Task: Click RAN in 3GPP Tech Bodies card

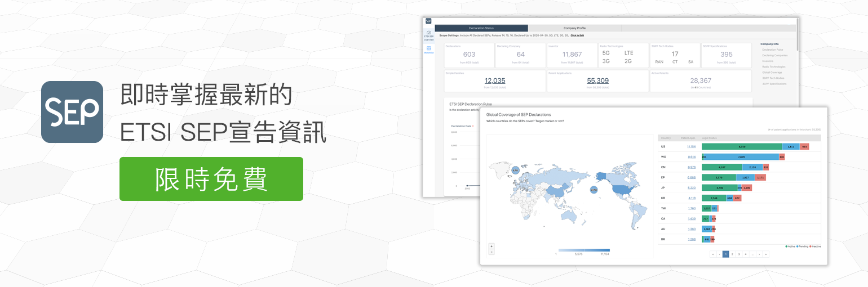Action: (x=659, y=62)
